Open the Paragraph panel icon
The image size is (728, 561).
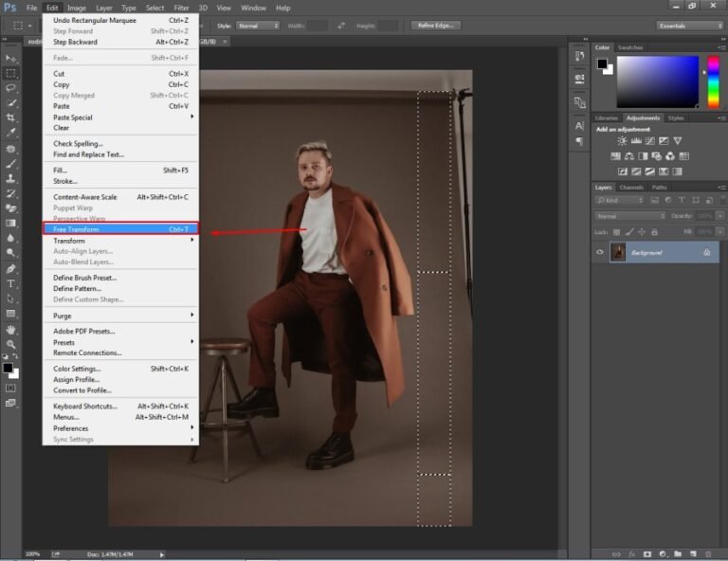579,141
